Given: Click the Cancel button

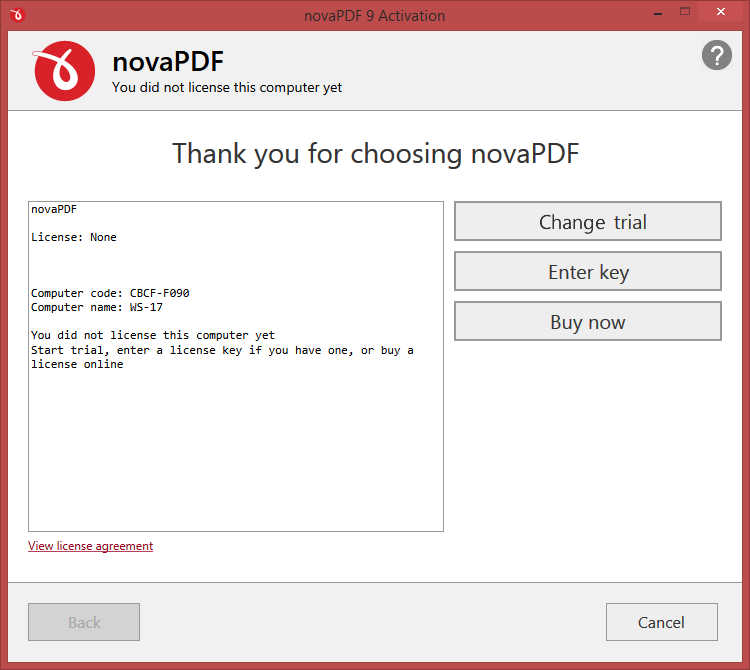Looking at the screenshot, I should [x=662, y=622].
